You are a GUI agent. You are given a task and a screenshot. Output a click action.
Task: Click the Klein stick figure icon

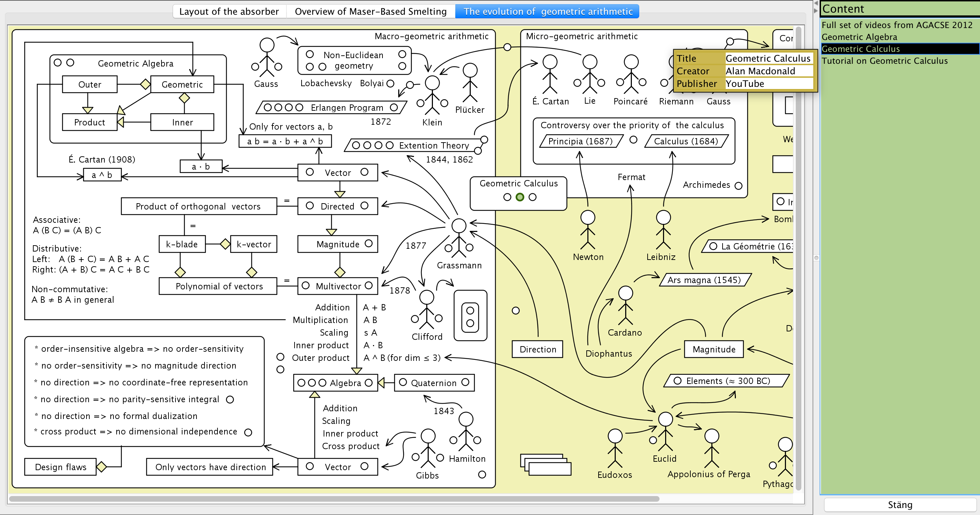432,95
